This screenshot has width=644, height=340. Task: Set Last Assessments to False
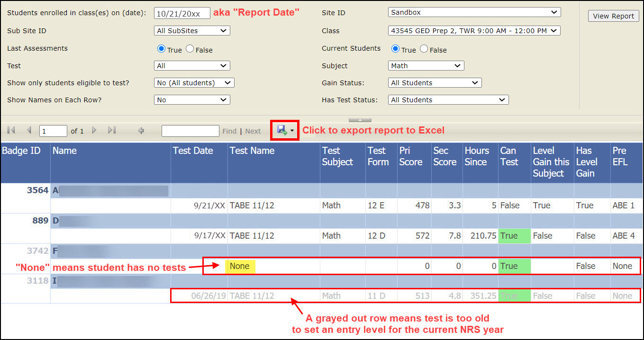pos(190,49)
